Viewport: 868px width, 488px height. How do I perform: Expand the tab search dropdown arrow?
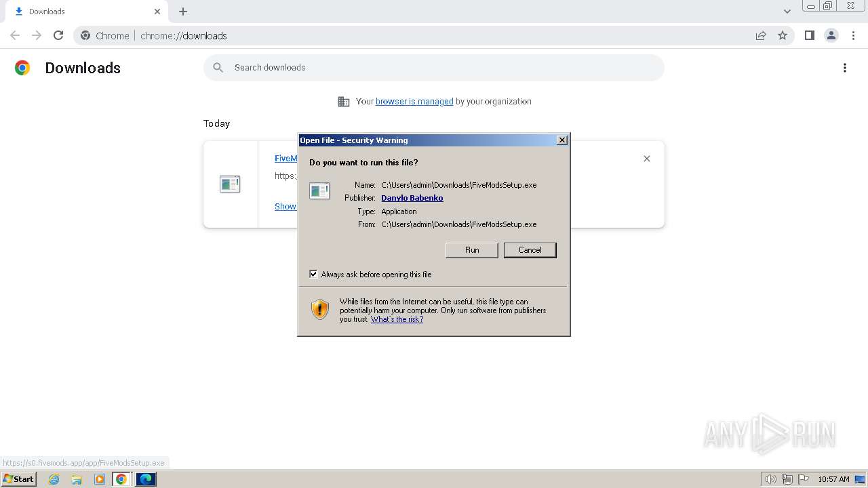click(787, 12)
